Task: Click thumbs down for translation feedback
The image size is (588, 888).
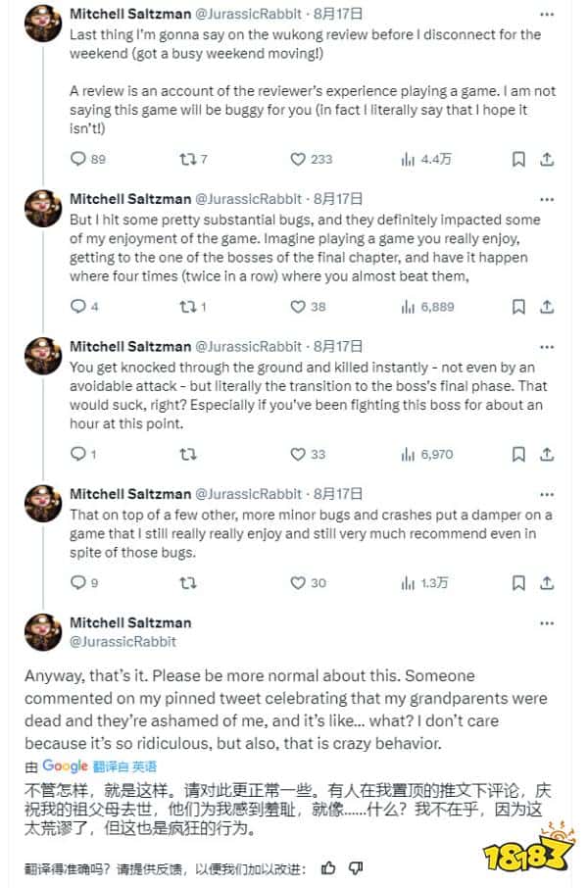Action: (356, 867)
